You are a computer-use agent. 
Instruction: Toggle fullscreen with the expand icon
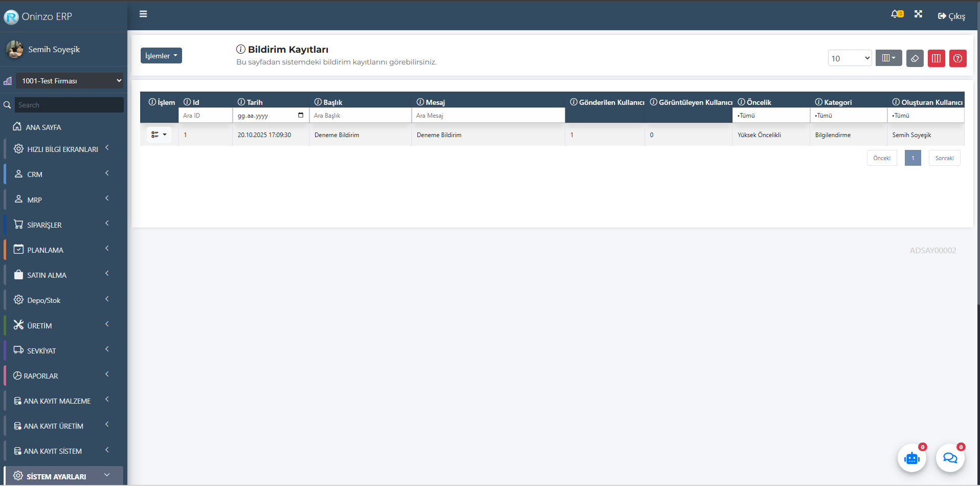tap(918, 14)
